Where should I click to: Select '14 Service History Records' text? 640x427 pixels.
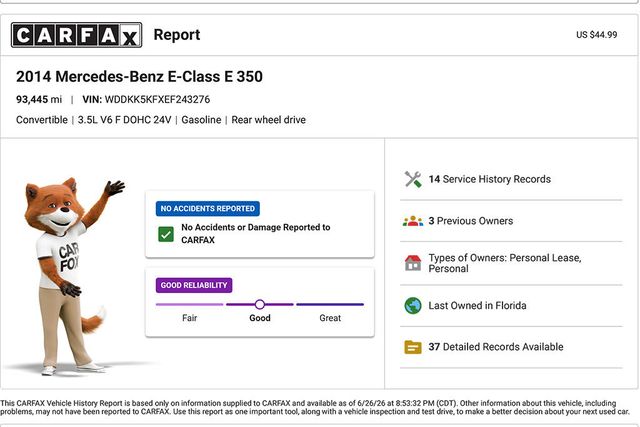coord(489,179)
